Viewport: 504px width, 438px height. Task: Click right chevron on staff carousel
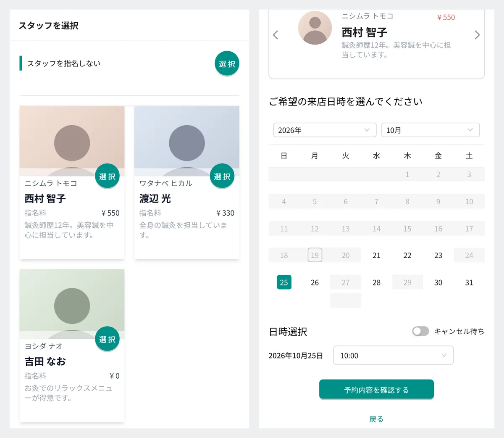coord(477,35)
